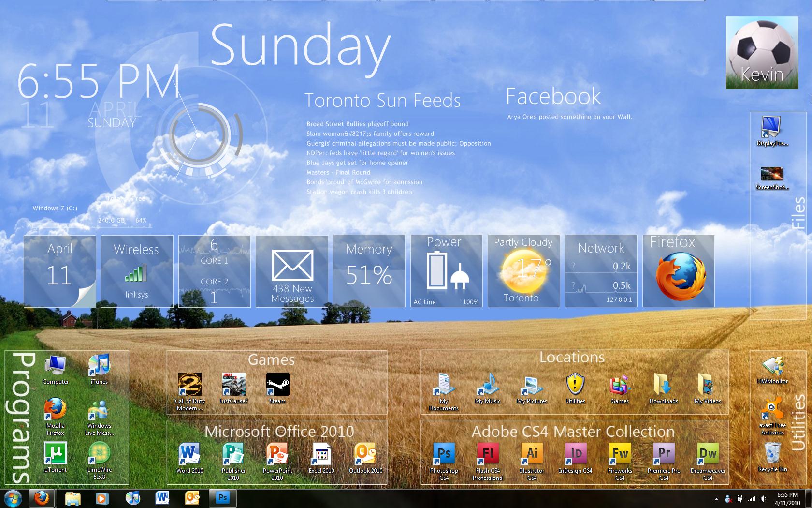The height and width of the screenshot is (508, 812).
Task: Open Downloads folder icon
Action: click(664, 388)
